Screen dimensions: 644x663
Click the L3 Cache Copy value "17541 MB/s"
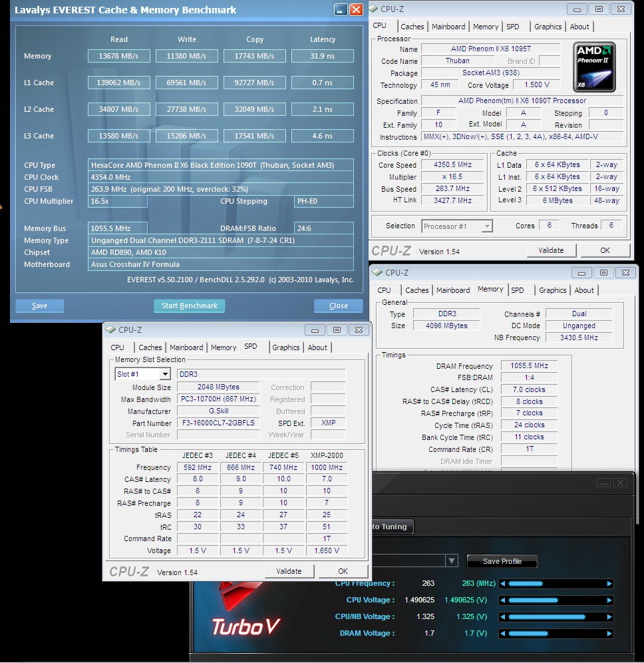(x=254, y=136)
